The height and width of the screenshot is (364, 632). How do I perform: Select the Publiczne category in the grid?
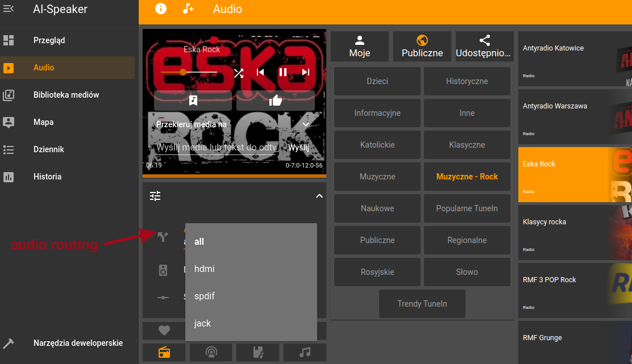pos(377,240)
